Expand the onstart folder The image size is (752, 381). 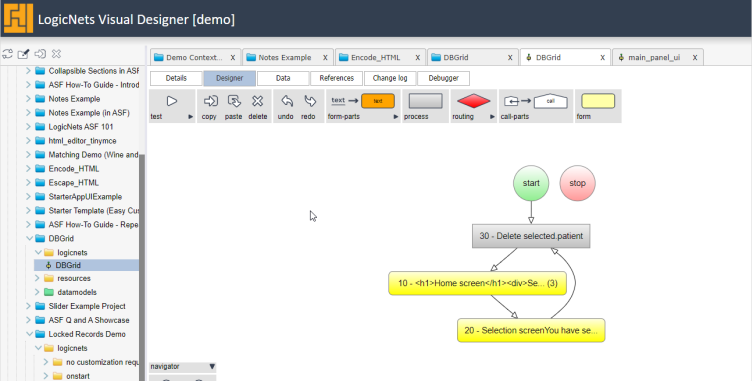point(46,376)
